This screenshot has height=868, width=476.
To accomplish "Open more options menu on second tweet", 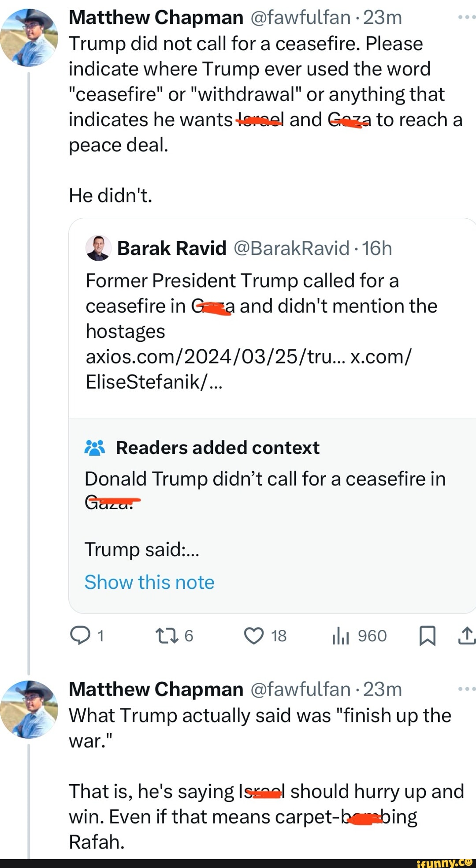I will pos(466,689).
